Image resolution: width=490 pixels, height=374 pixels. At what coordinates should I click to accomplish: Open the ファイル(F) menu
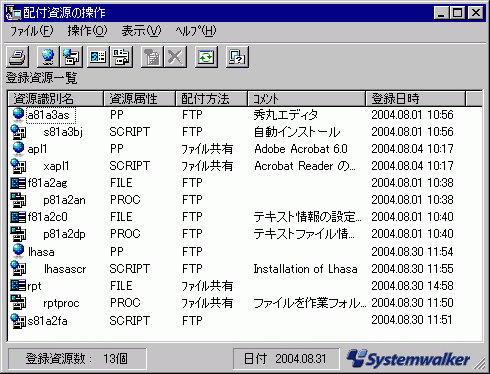31,31
